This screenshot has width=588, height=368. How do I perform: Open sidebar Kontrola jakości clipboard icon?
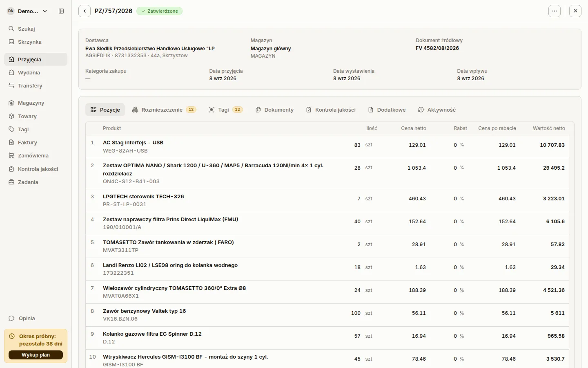11,169
